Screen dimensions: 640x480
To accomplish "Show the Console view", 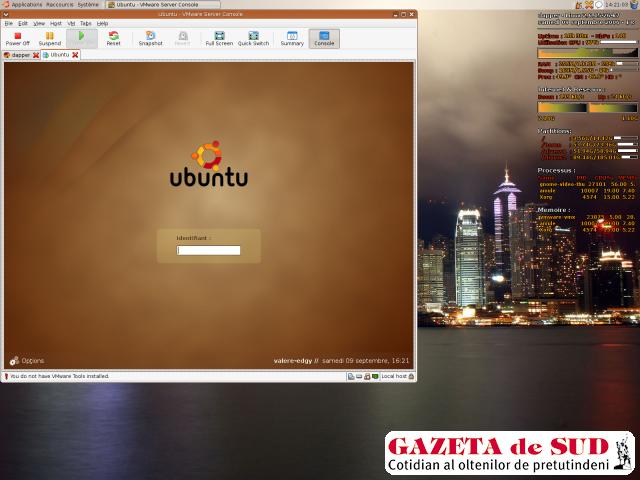I will coord(324,39).
